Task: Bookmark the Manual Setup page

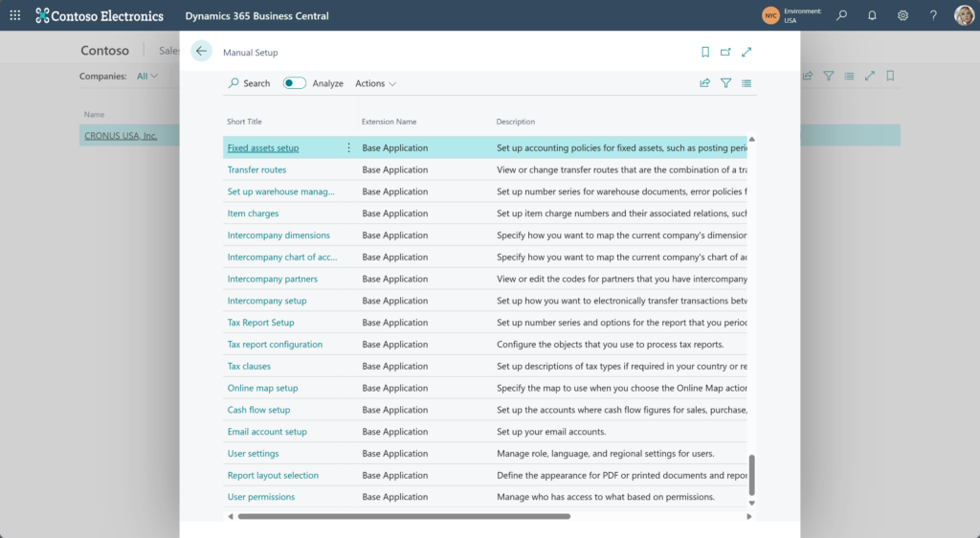Action: [x=705, y=52]
